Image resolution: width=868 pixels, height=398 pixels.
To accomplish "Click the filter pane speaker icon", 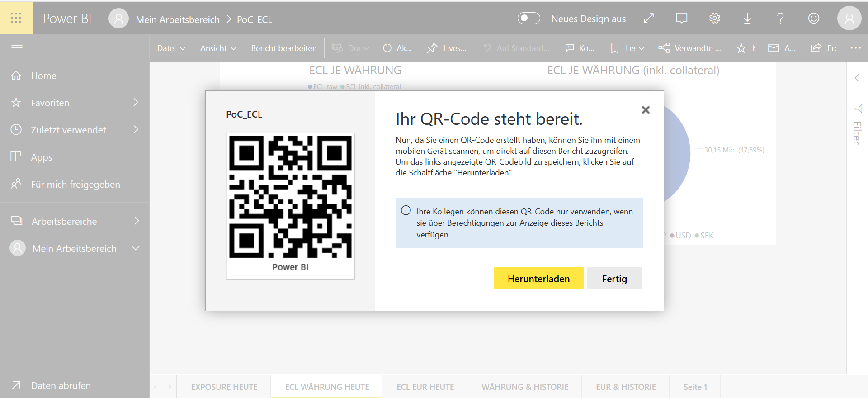I will [x=858, y=109].
